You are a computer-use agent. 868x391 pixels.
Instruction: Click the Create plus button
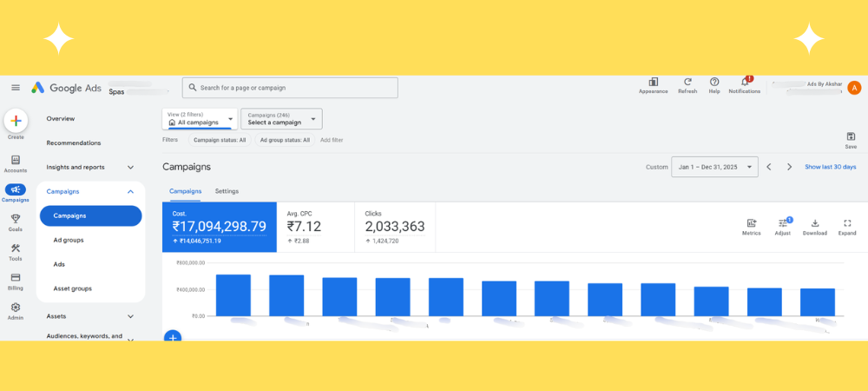pyautogui.click(x=16, y=120)
